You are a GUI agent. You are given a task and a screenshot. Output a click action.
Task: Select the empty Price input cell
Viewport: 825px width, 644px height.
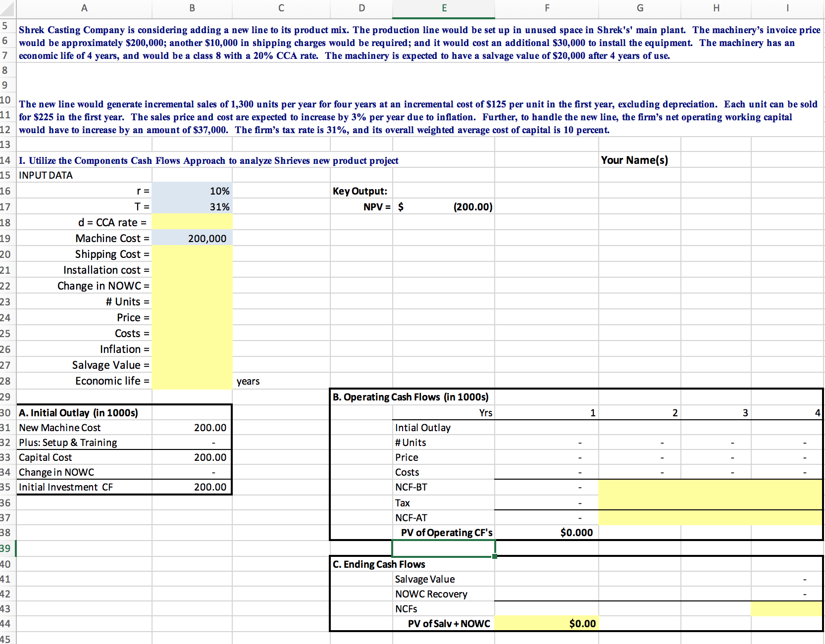click(x=192, y=318)
